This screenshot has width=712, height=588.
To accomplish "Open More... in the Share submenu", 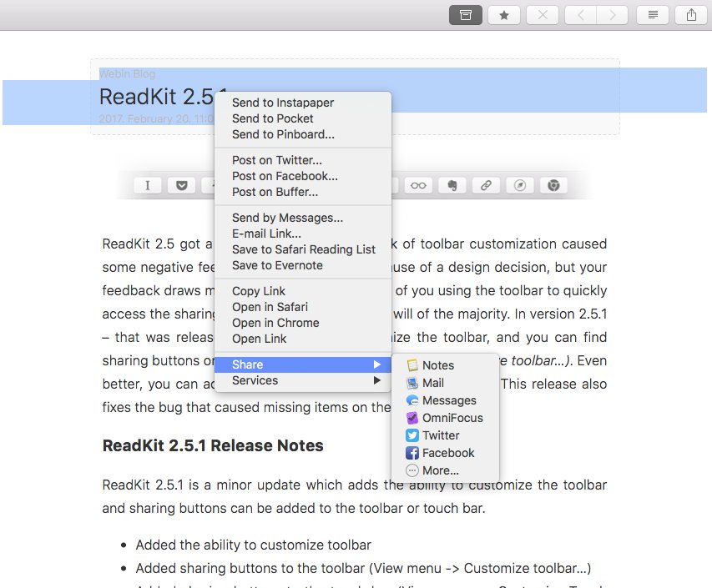I will [445, 470].
